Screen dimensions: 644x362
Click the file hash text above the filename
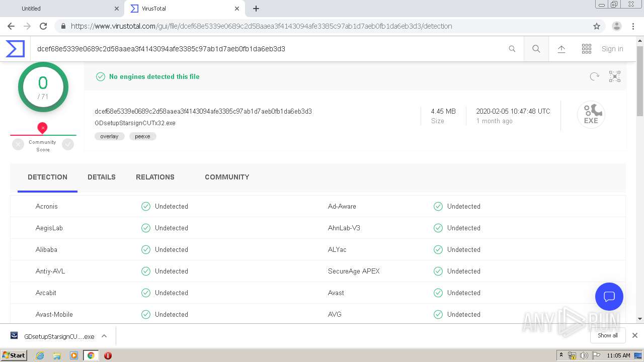(203, 111)
